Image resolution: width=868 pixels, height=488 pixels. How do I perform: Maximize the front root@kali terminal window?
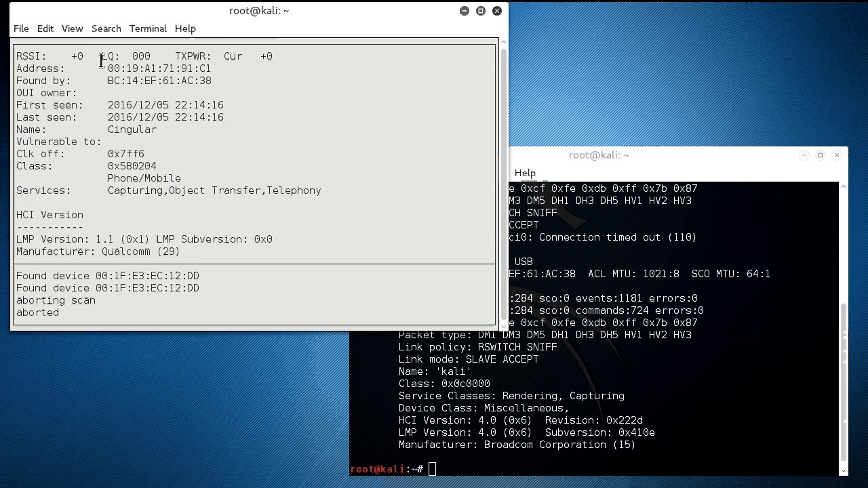481,11
